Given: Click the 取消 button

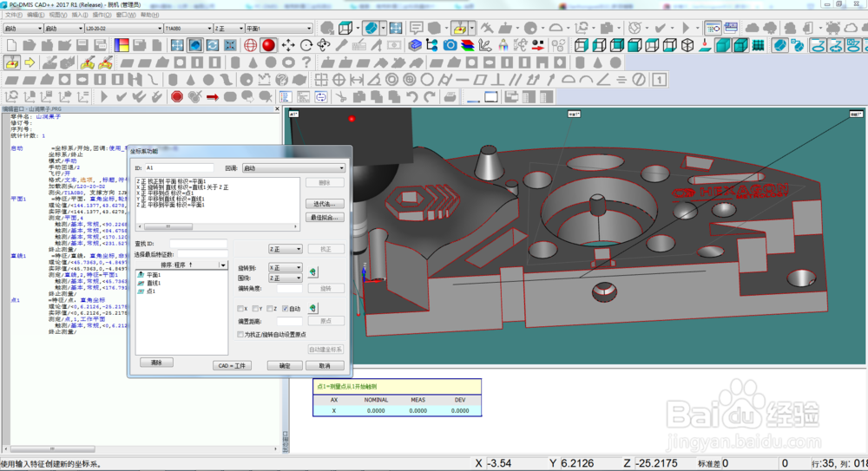Looking at the screenshot, I should [x=325, y=366].
